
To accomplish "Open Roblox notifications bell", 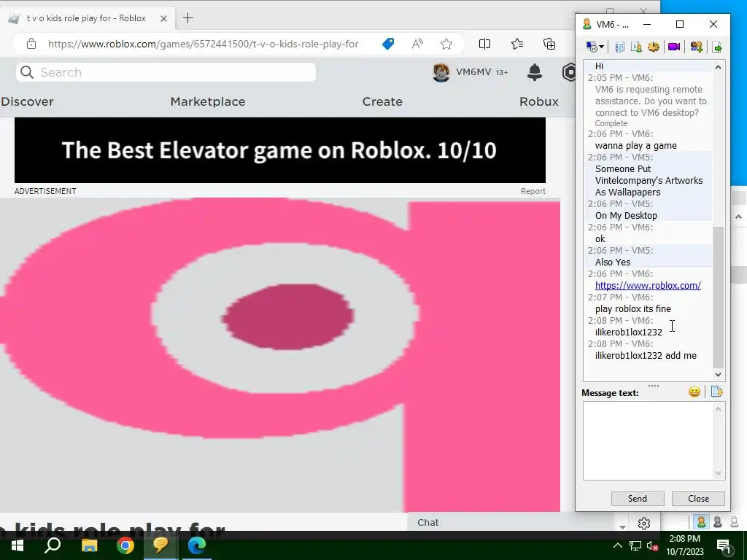I will coord(535,72).
